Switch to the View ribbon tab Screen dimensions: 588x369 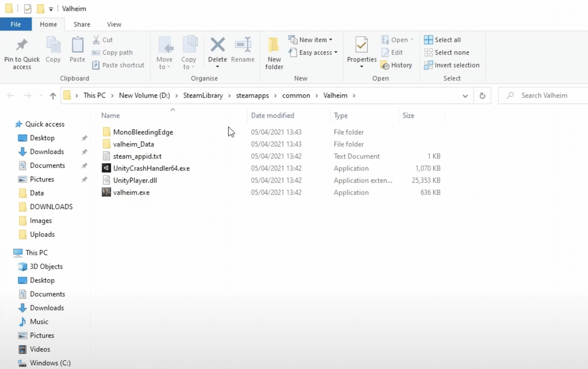114,24
